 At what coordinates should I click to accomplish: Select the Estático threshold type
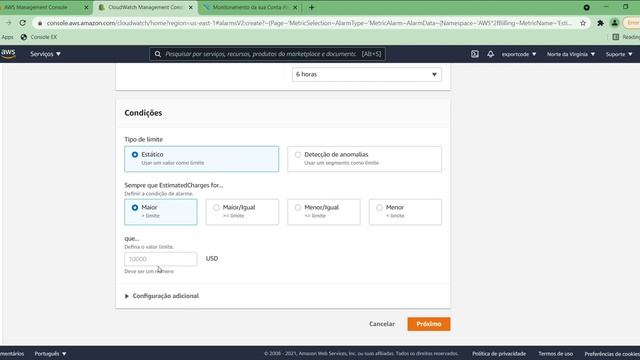[202, 159]
